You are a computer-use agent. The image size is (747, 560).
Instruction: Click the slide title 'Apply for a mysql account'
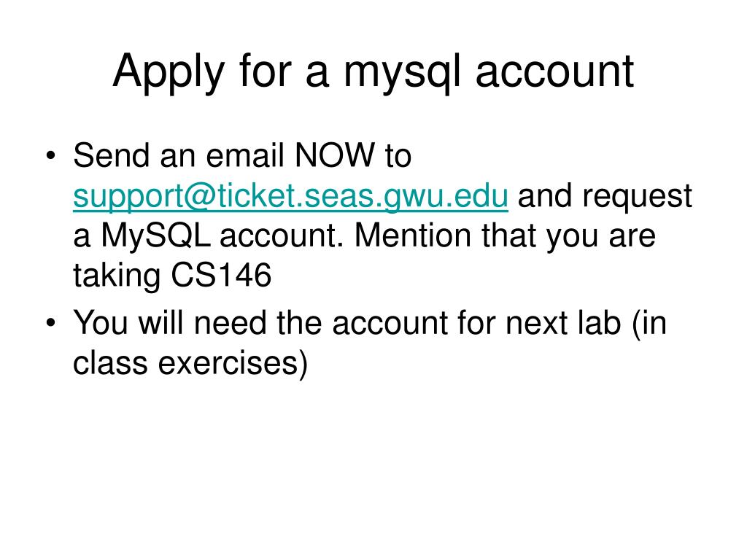[373, 72]
